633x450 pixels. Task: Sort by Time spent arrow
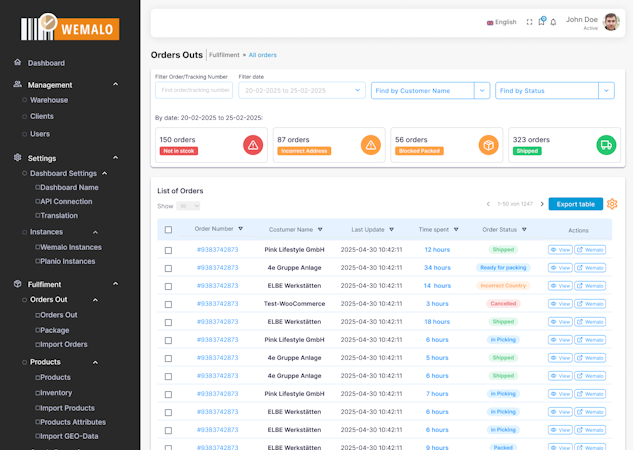coord(456,230)
